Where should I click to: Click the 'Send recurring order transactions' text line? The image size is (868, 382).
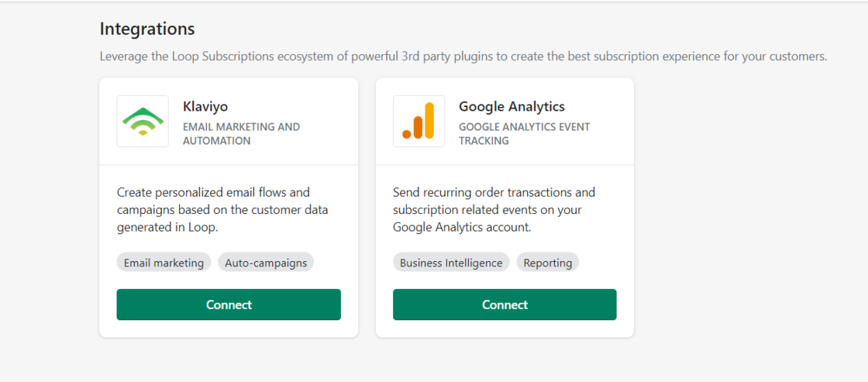click(x=494, y=192)
